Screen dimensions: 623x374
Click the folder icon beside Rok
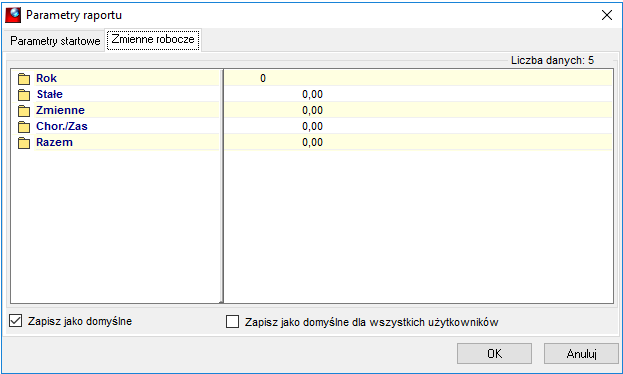pos(24,79)
